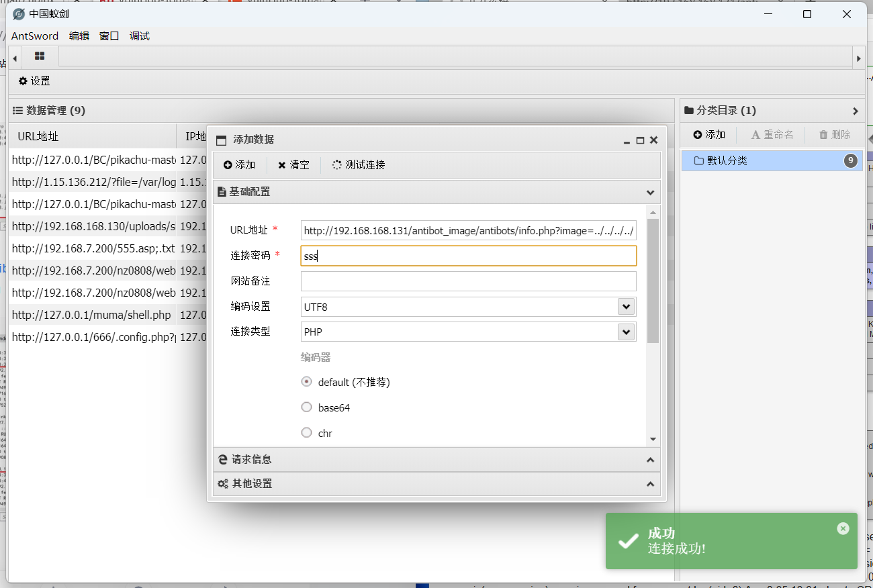873x588 pixels.
Task: Open the 编辑 menu
Action: 79,36
